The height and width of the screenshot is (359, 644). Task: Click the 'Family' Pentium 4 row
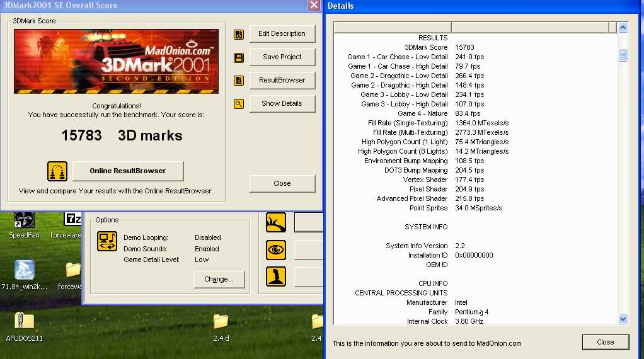pyautogui.click(x=475, y=312)
